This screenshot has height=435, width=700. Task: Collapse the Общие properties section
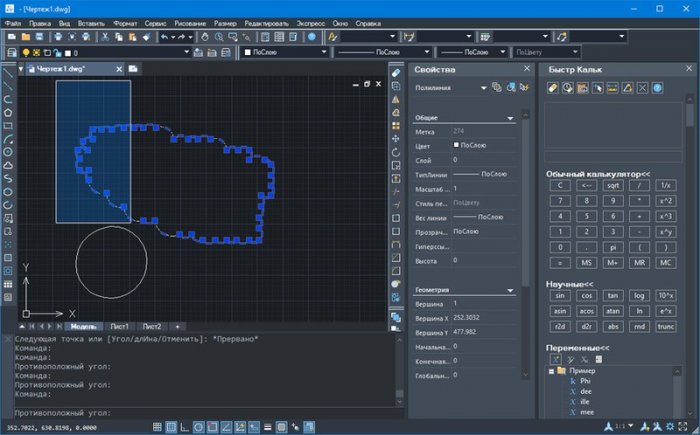pos(511,117)
